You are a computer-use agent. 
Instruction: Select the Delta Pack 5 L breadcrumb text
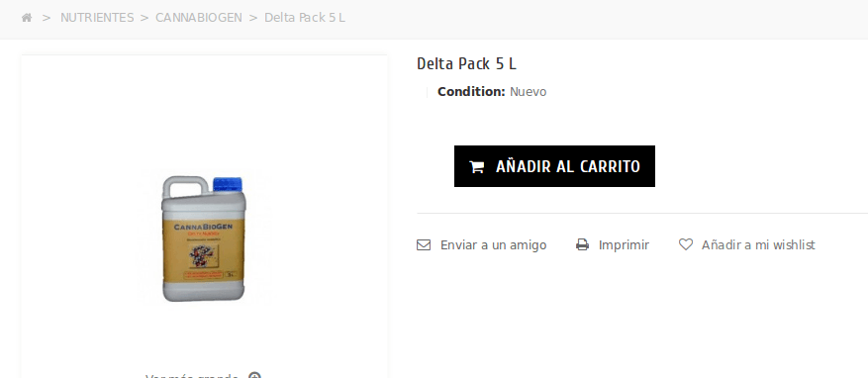[305, 18]
